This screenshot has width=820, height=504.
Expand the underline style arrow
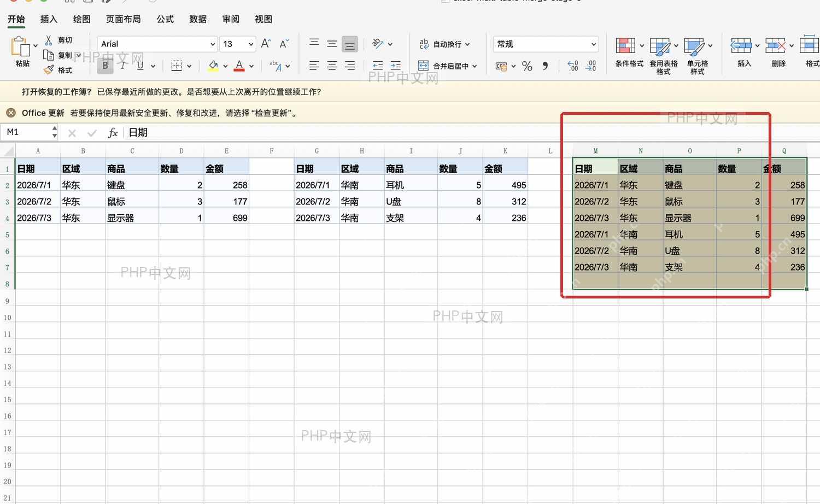point(153,66)
